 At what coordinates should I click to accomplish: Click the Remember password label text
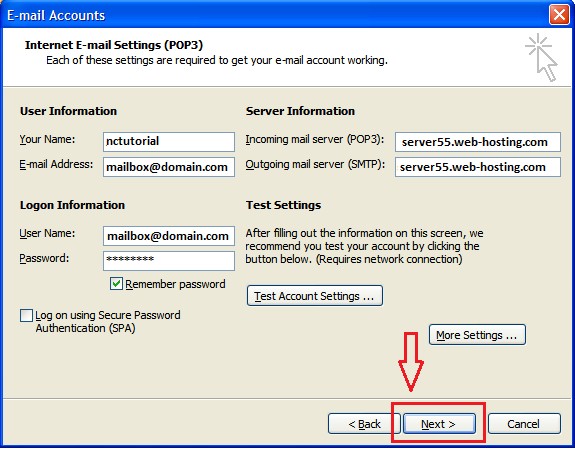tap(175, 284)
